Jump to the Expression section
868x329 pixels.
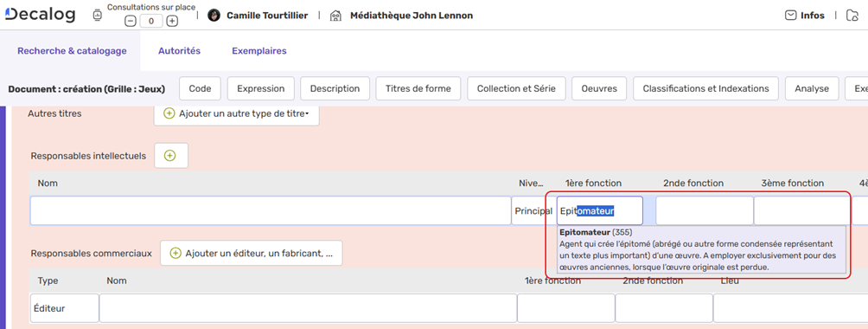tap(261, 89)
